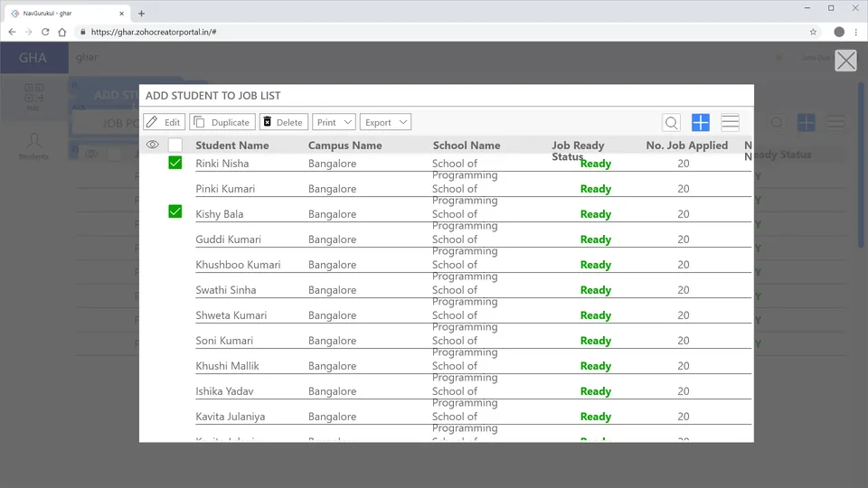
Task: Open the search magnifier in dialog toolbar
Action: [x=671, y=122]
